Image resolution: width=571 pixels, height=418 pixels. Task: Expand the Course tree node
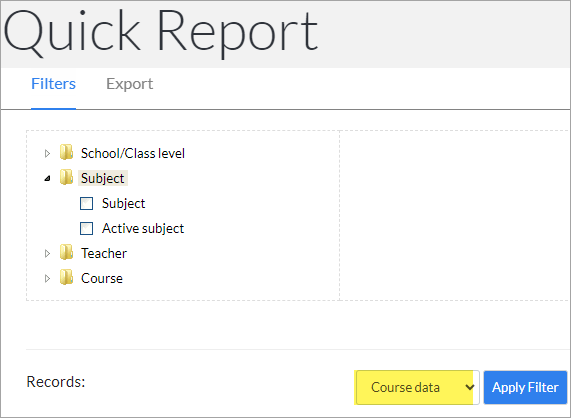click(x=47, y=279)
